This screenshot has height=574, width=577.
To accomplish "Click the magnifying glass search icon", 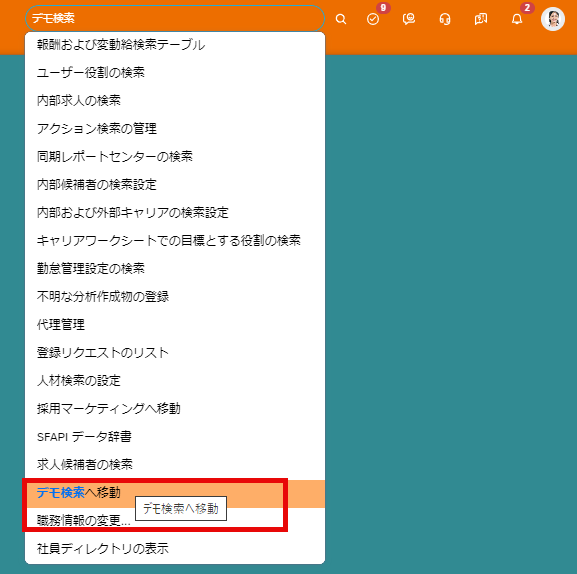I will (x=341, y=19).
